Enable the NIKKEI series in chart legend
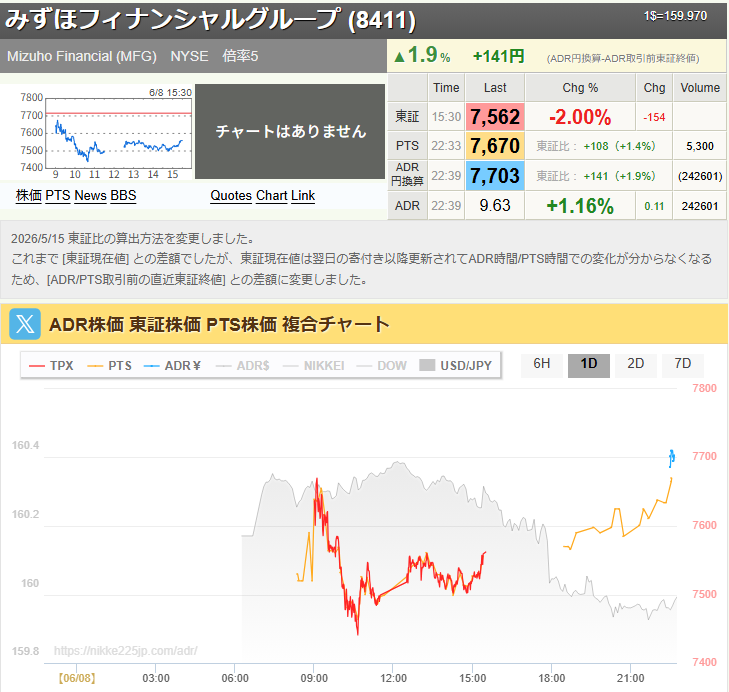 313,366
